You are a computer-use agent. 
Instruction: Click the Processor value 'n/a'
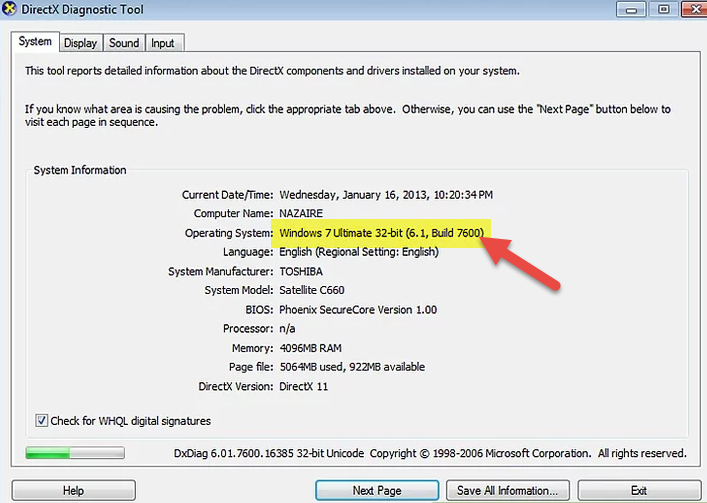click(287, 329)
